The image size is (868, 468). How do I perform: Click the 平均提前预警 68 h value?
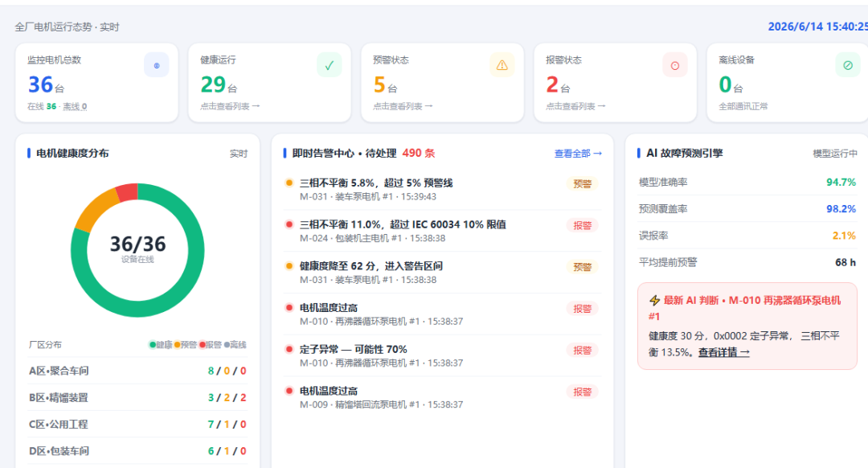[x=845, y=262]
